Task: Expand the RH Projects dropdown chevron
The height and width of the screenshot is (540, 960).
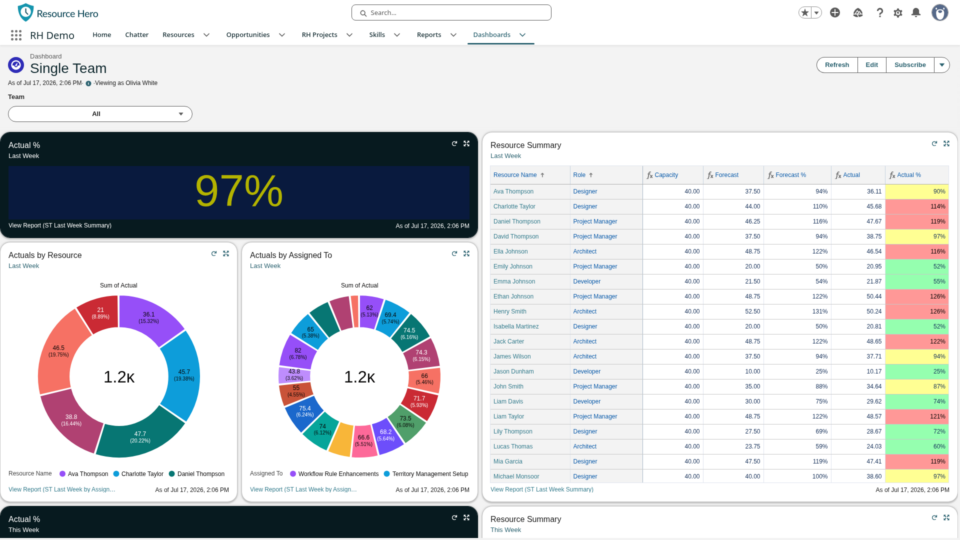Action: (349, 35)
